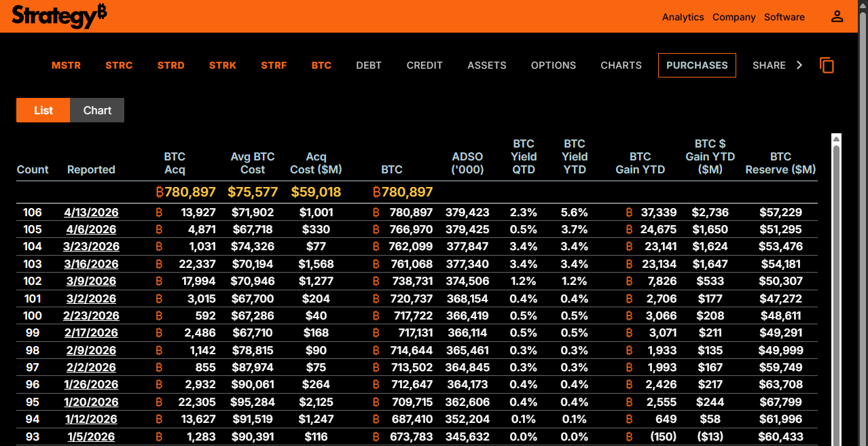868x446 pixels.
Task: Open the OPTIONS tab
Action: [553, 65]
